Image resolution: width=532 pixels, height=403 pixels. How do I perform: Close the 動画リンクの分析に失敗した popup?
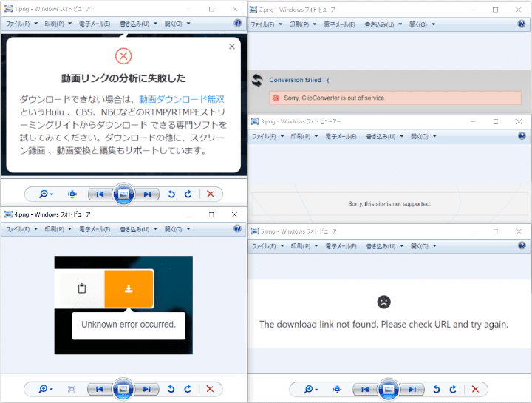click(232, 47)
